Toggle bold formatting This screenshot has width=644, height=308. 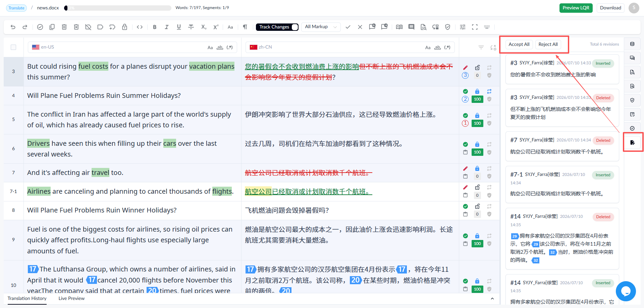pos(155,27)
